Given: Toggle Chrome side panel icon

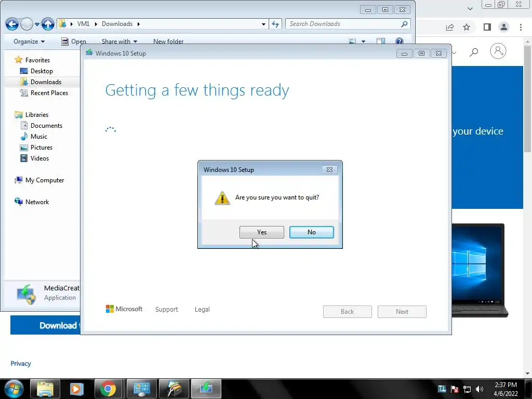Looking at the screenshot, I should click(x=487, y=27).
